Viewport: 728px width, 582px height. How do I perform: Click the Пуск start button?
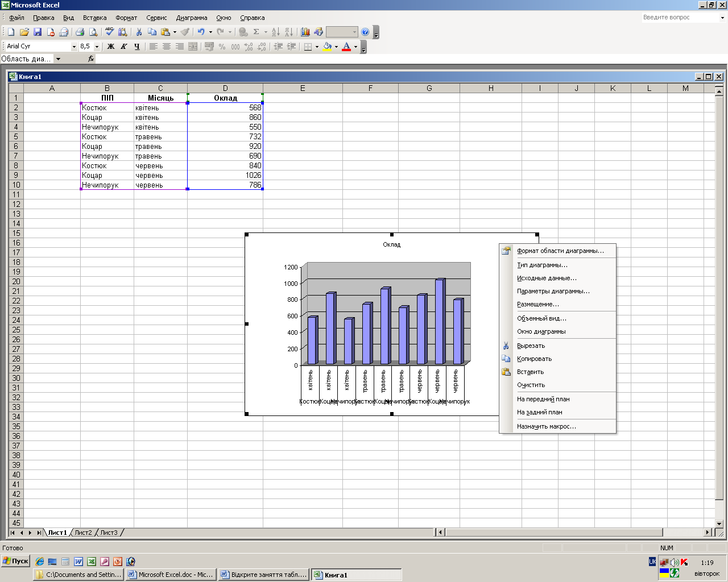coord(15,561)
